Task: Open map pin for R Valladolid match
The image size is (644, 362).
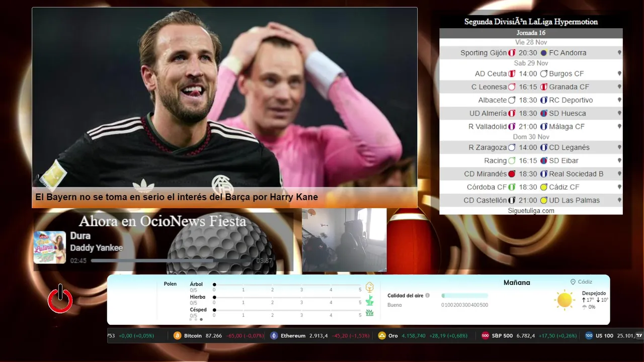Action: click(x=619, y=127)
